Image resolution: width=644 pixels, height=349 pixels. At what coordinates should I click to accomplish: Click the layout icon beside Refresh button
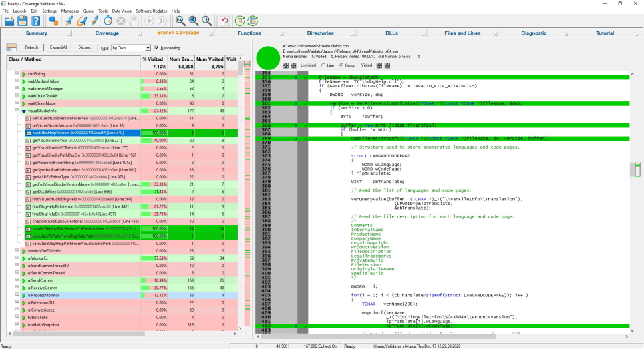[x=11, y=48]
